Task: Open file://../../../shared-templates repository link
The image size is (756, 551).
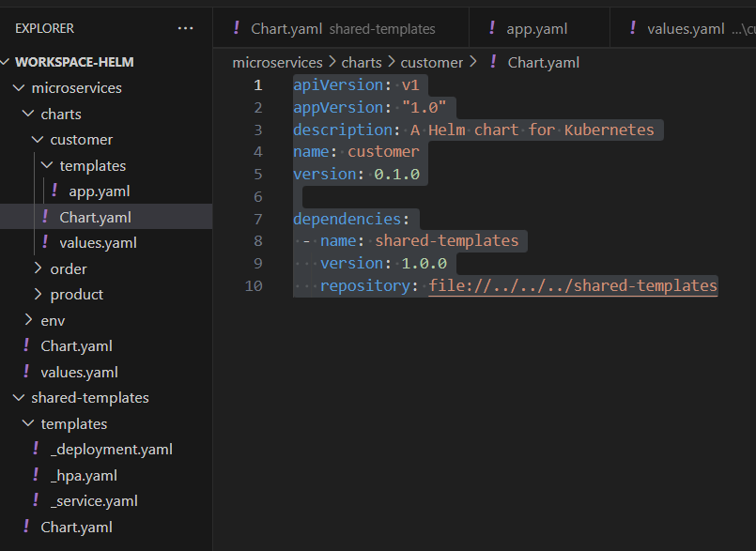Action: [573, 285]
